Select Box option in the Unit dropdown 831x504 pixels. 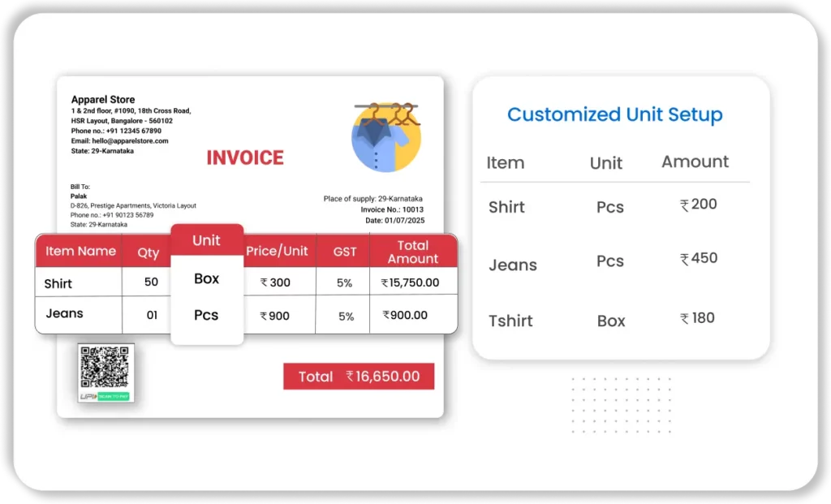click(x=206, y=278)
